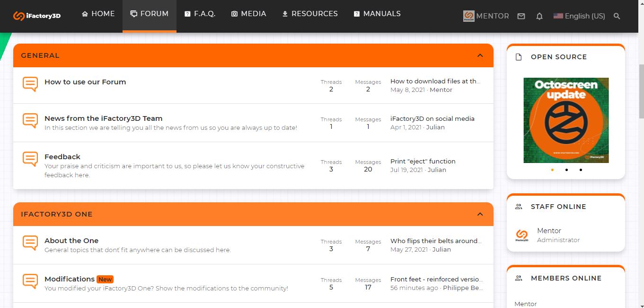The height and width of the screenshot is (308, 644).
Task: Select the first carousel dot indicator
Action: click(x=552, y=170)
